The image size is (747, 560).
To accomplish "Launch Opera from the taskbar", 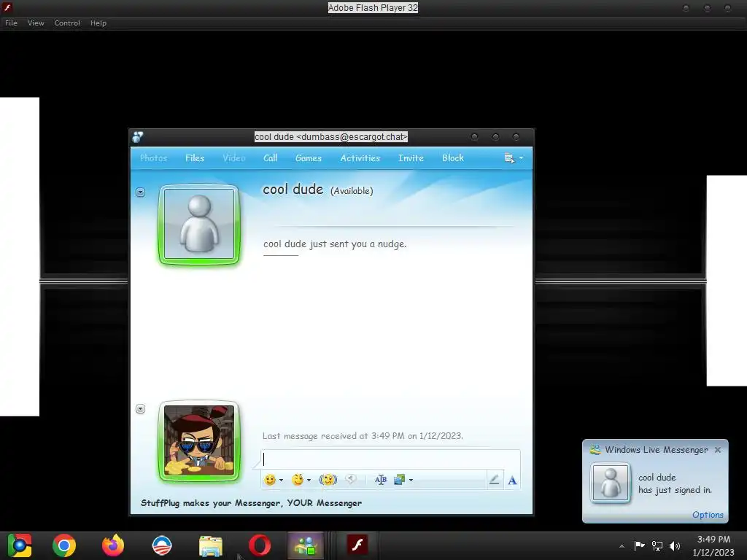I will point(260,545).
